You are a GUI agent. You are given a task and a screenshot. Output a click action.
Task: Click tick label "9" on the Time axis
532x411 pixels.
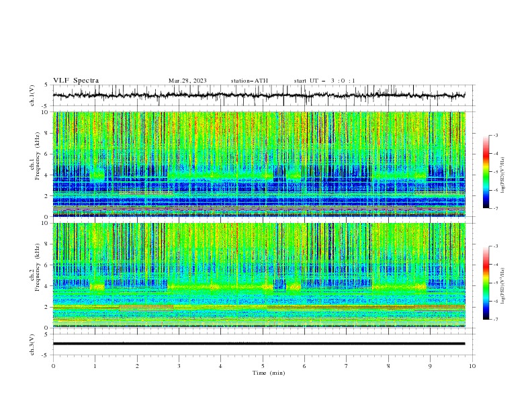(430, 366)
